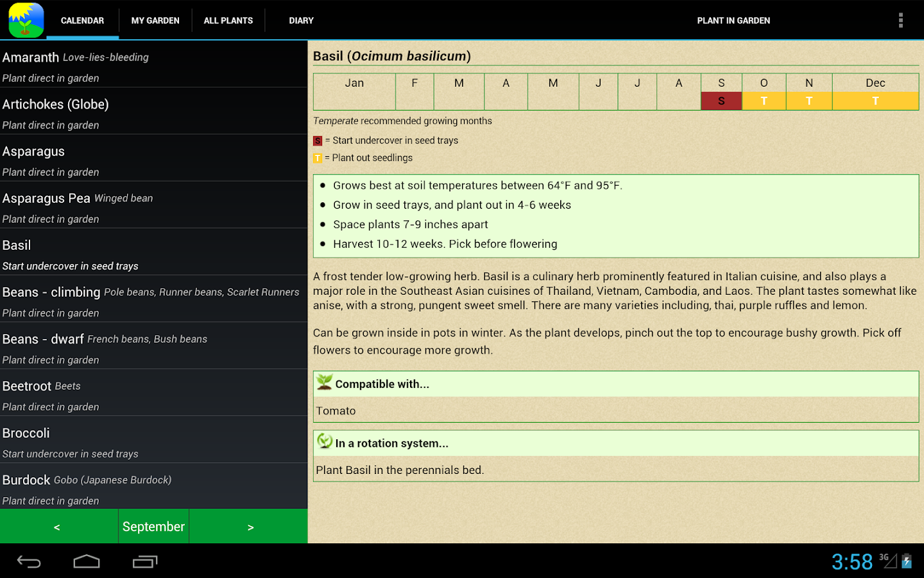Click the 'Space plants 7-9 inches apart' tip
This screenshot has height=578, width=924.
(x=411, y=224)
